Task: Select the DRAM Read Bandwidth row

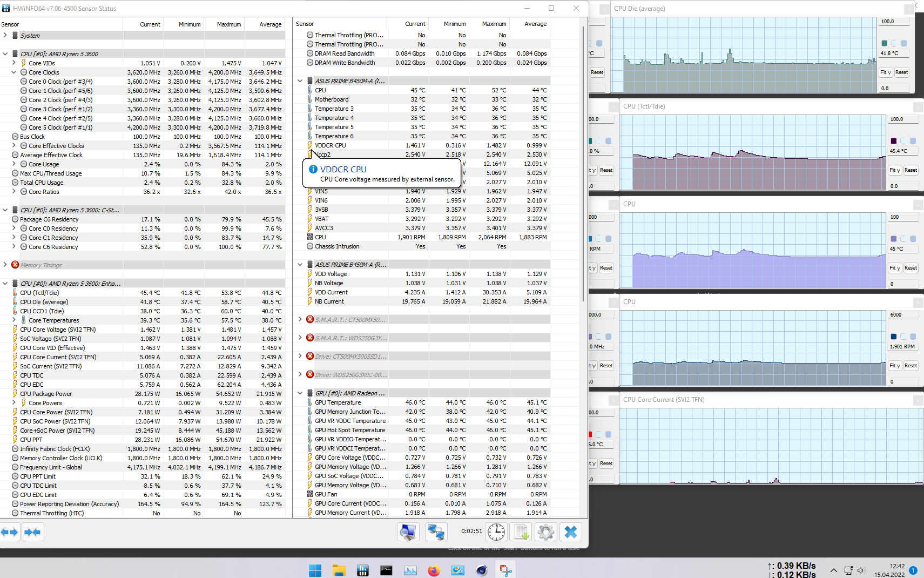Action: pyautogui.click(x=422, y=53)
